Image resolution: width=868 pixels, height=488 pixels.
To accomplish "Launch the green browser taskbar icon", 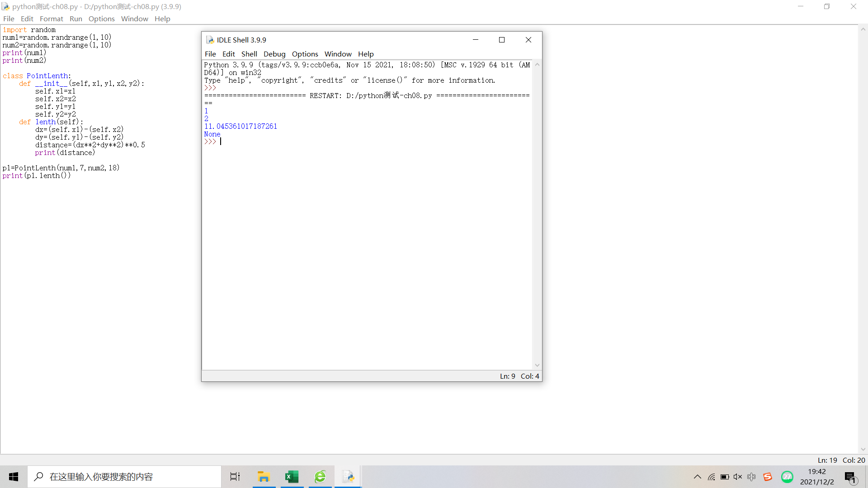I will [x=321, y=477].
